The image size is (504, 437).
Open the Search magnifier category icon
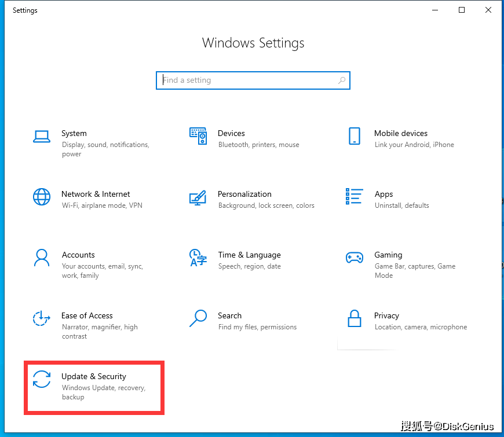pyautogui.click(x=198, y=318)
